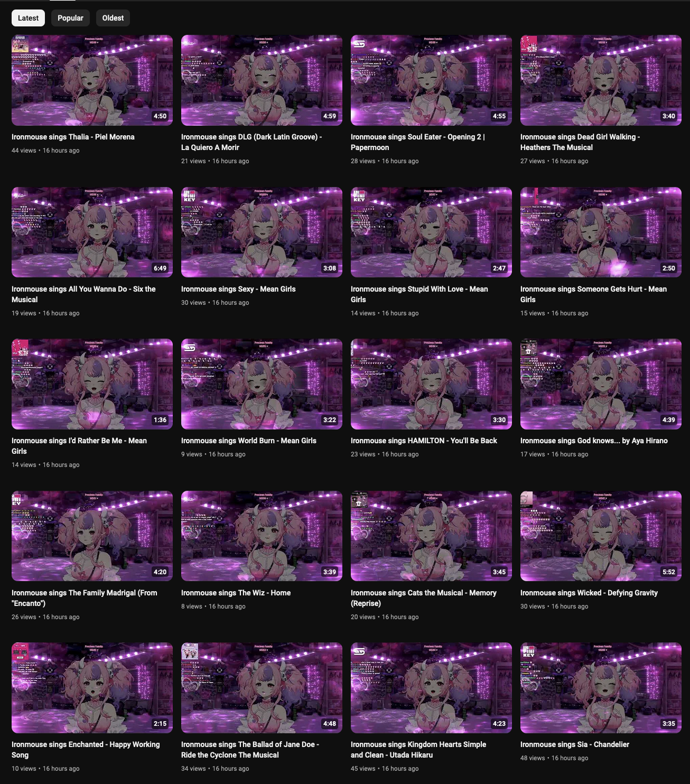Select the Latest sort chip
The image size is (690, 784).
coord(28,18)
